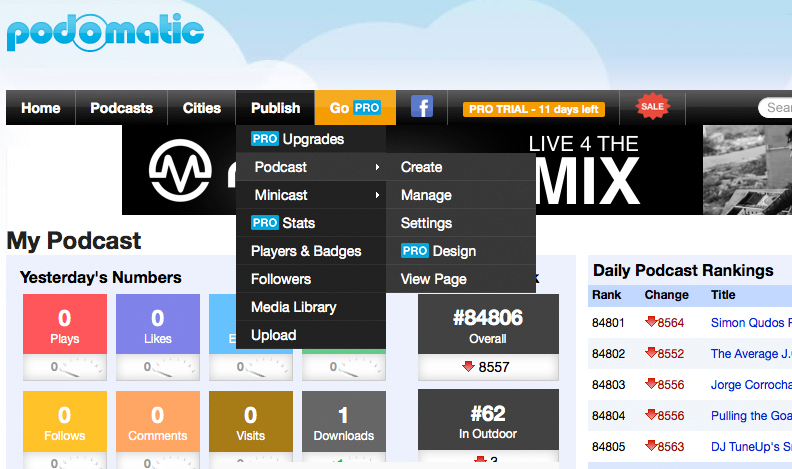Click the yellow Follows tile

pos(65,422)
